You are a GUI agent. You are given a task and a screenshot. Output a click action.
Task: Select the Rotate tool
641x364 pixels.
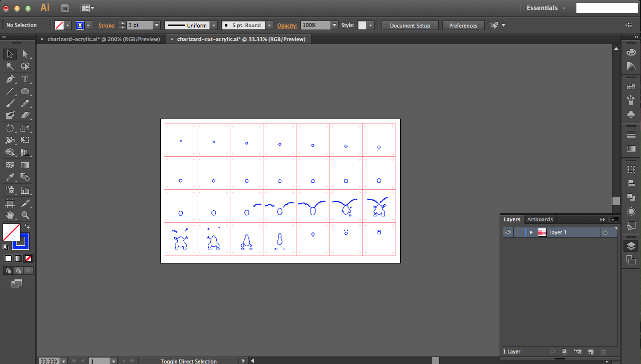[x=10, y=128]
